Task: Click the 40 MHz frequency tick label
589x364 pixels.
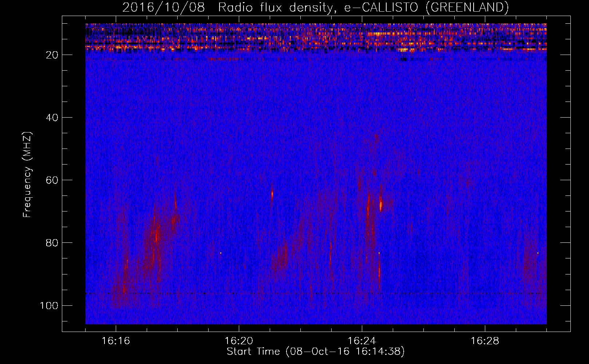Action: tap(52, 118)
